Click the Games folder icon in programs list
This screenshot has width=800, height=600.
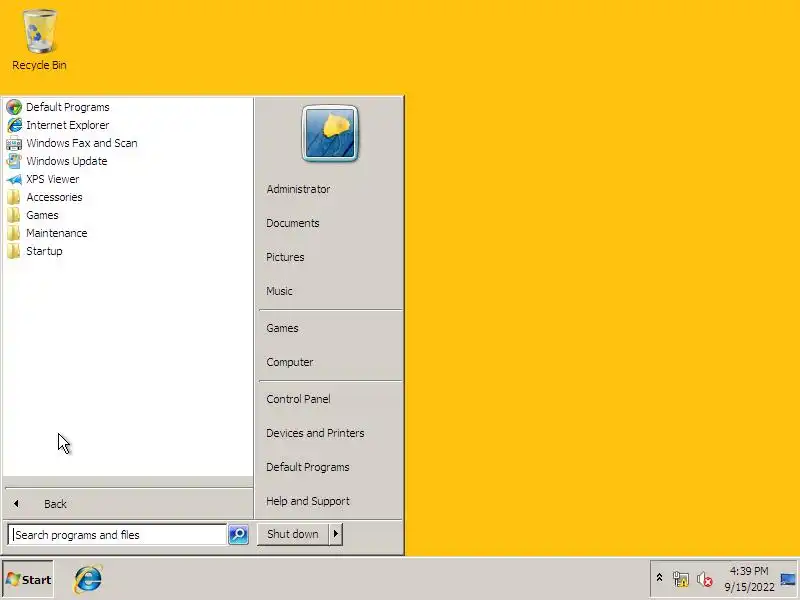coord(14,215)
